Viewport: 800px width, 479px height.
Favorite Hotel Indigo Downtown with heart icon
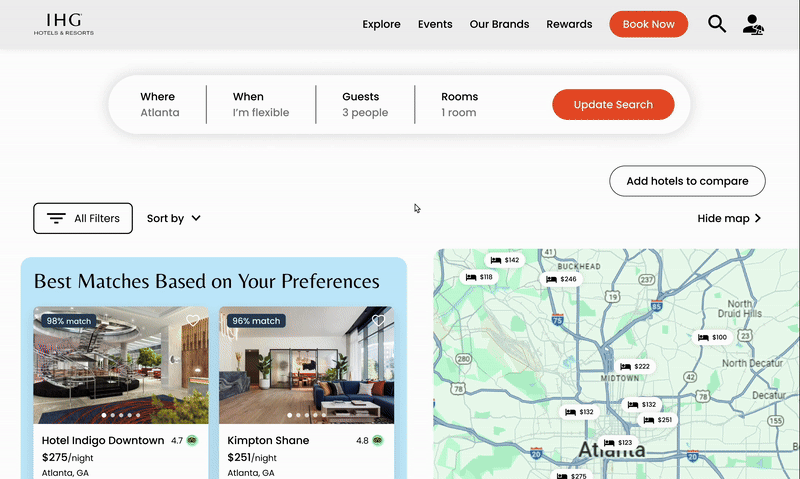(x=193, y=320)
